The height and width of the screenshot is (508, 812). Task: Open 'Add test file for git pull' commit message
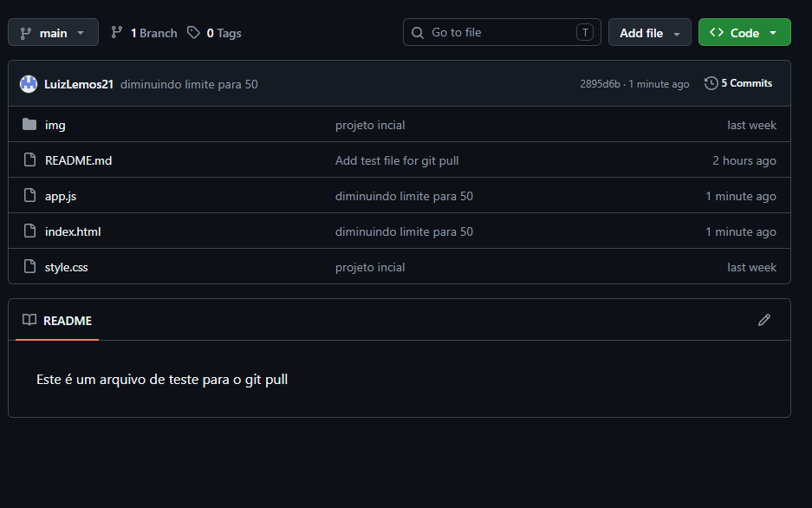[x=397, y=160]
